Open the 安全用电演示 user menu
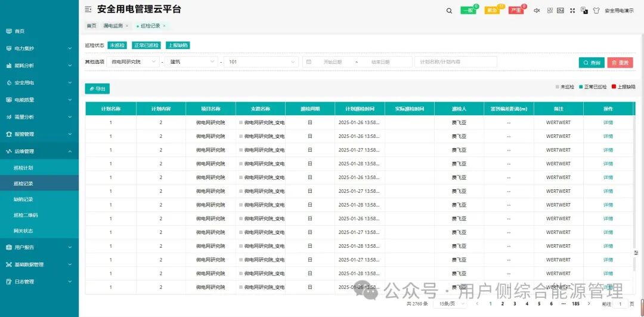 point(619,11)
